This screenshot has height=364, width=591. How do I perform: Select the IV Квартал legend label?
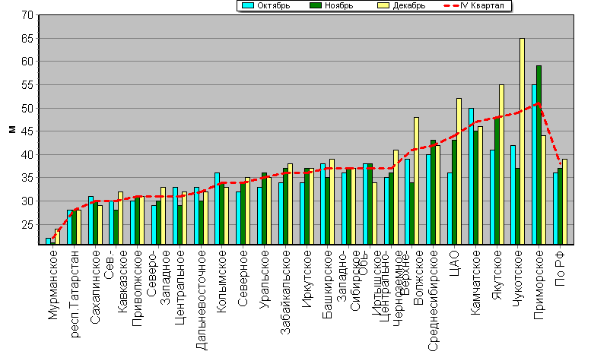click(482, 5)
